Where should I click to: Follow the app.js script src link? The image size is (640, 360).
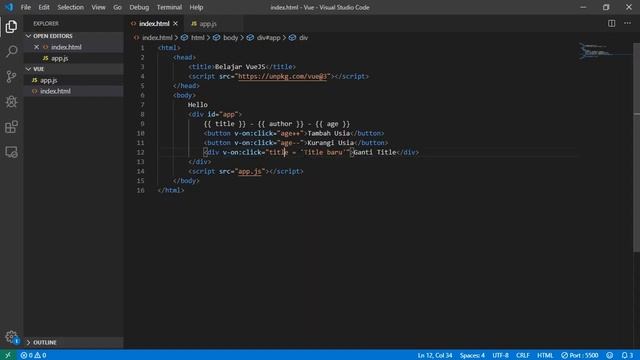coord(249,171)
